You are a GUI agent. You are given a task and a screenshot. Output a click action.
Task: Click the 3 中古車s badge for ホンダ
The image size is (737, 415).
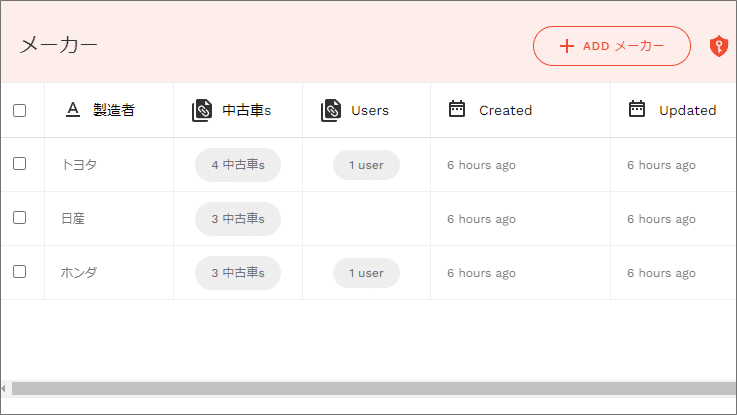[x=238, y=273]
